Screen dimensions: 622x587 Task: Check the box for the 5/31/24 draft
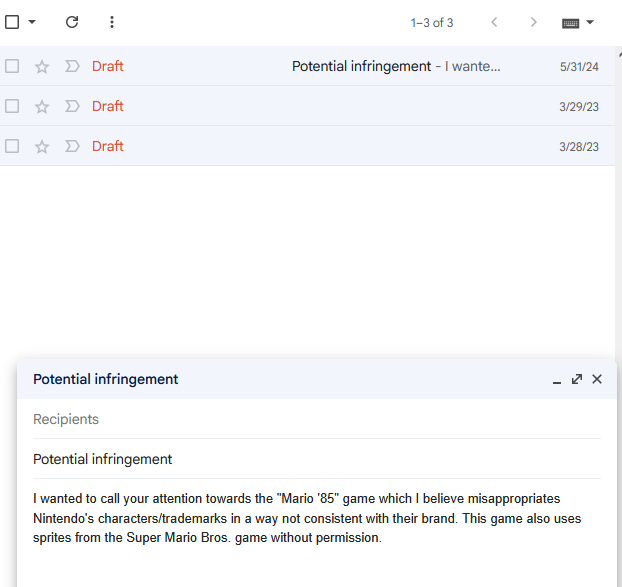(12, 66)
